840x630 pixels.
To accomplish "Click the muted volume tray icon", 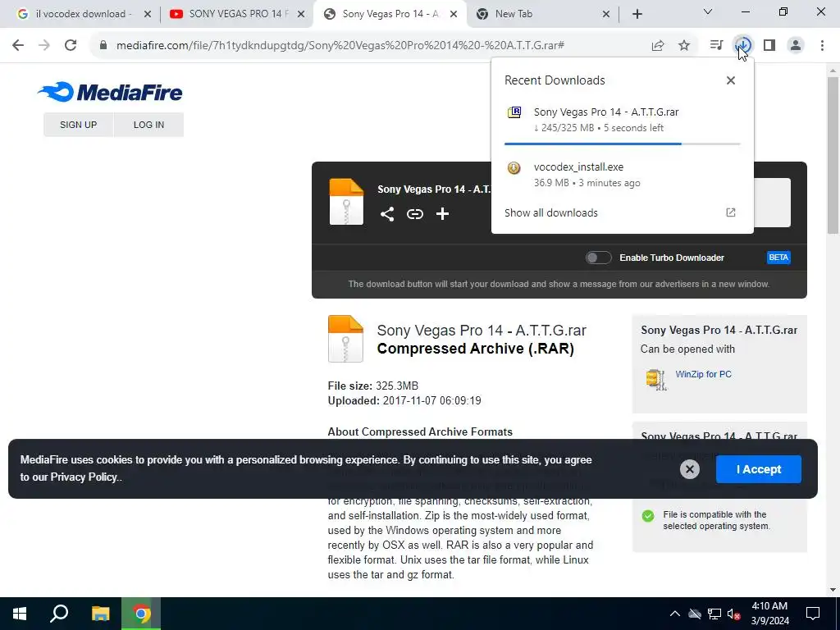I will click(734, 614).
